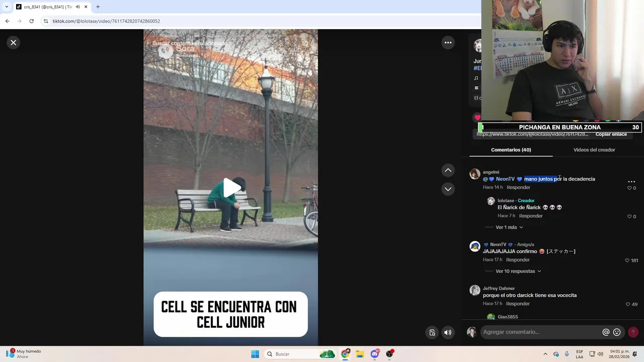Like angelmi's comment
Screen dimensions: 644x362
[x=629, y=188]
